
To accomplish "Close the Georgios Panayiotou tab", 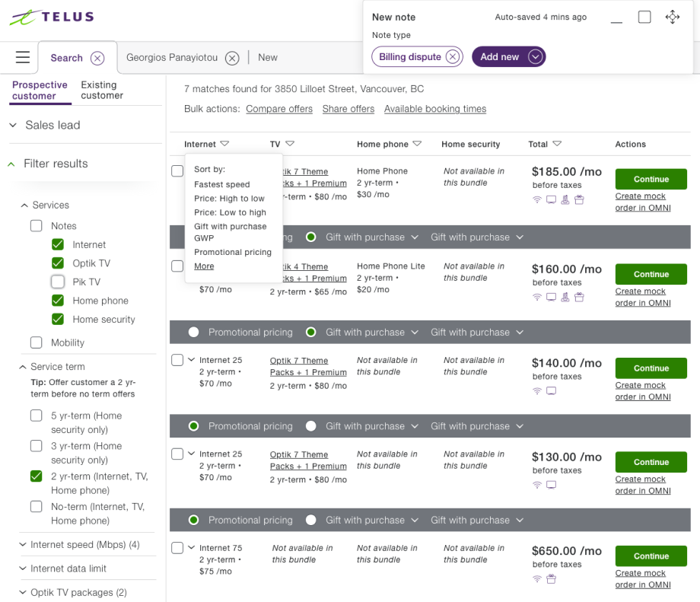I will tap(232, 58).
